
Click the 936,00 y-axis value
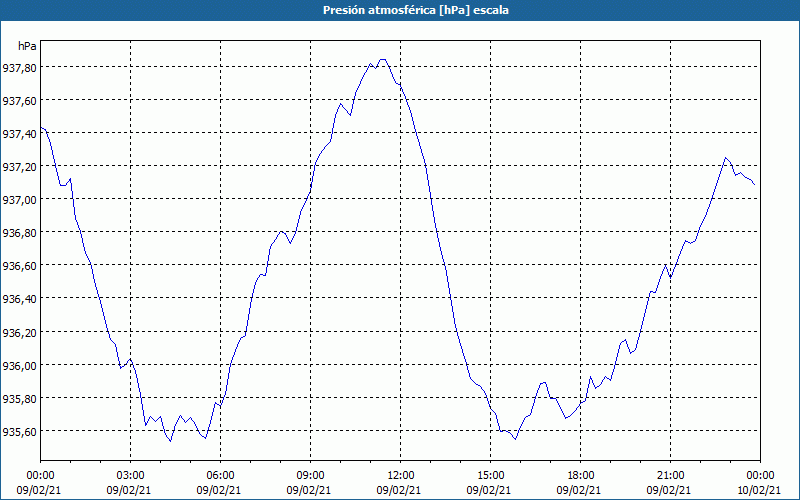click(x=19, y=366)
